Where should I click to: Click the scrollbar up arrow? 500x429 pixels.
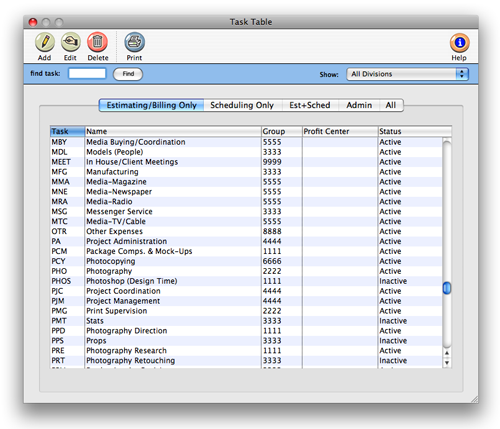click(x=447, y=353)
